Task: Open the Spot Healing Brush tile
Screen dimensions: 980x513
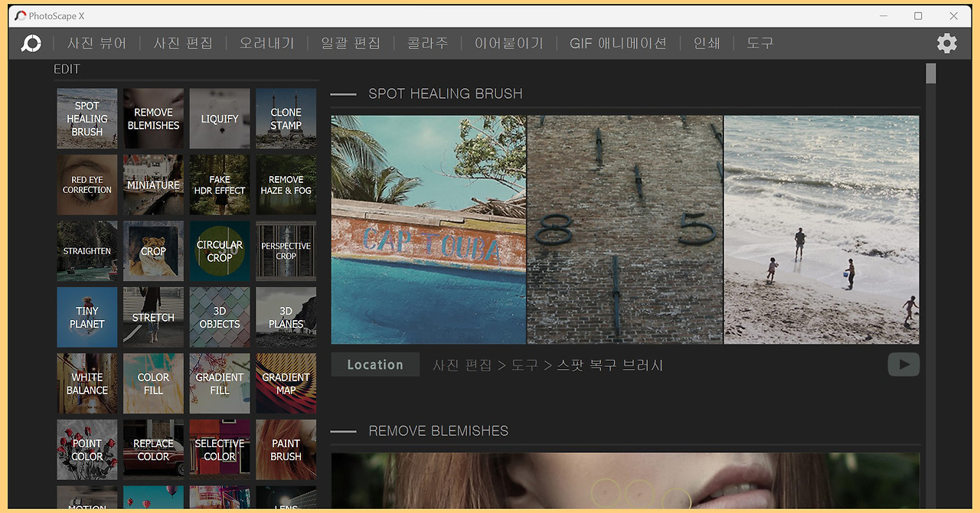Action: pos(87,119)
